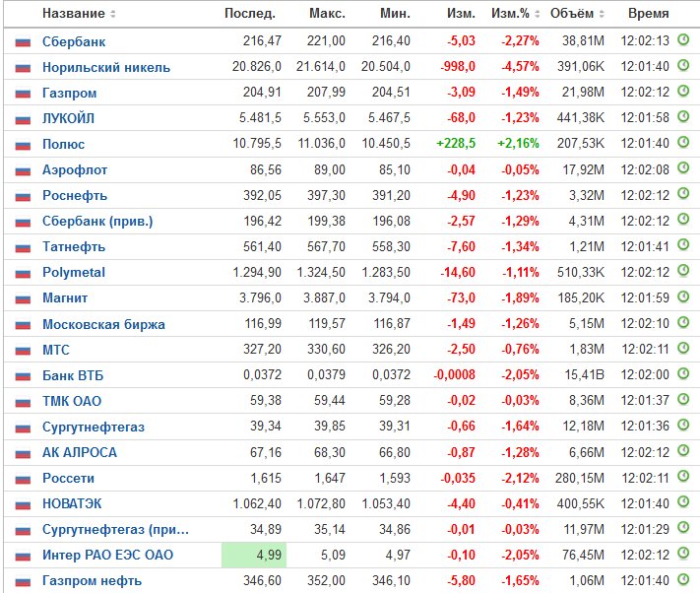Click the Макс. column header

click(327, 14)
